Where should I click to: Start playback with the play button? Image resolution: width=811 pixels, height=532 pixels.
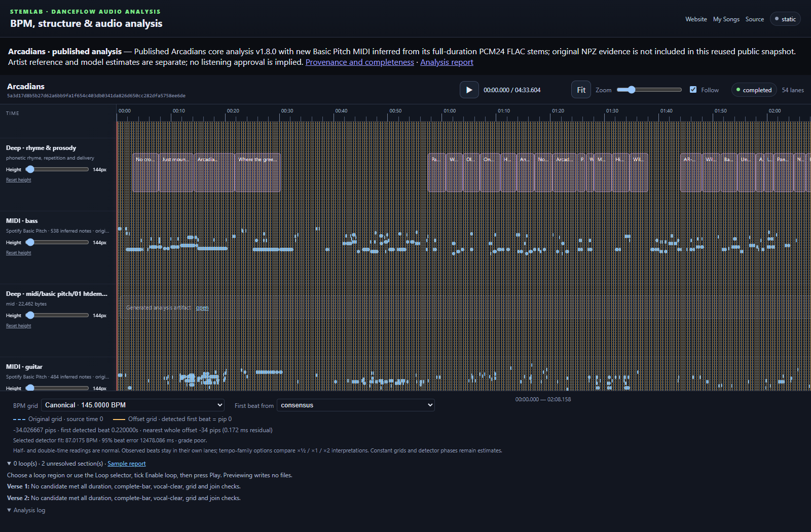(469, 90)
